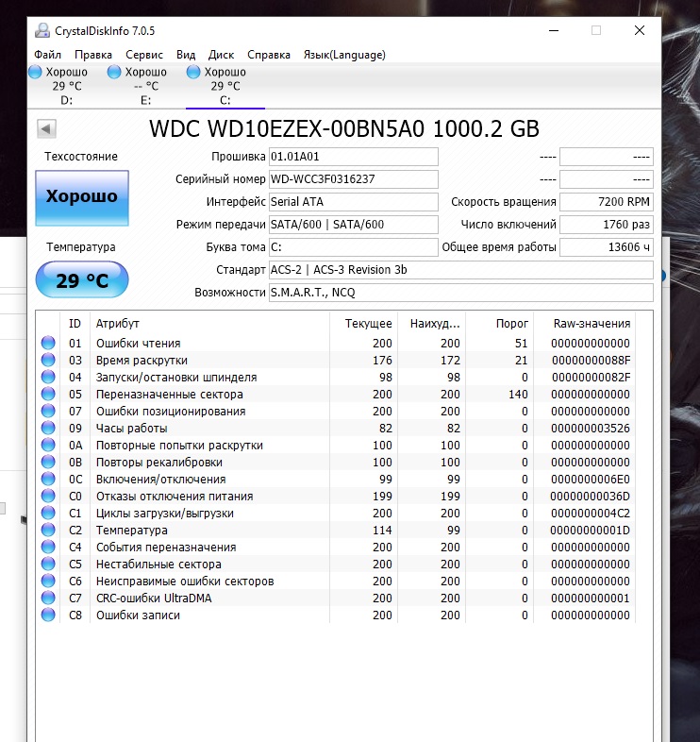Open the Вид menu
Viewport: 700px width, 742px height.
click(x=186, y=55)
